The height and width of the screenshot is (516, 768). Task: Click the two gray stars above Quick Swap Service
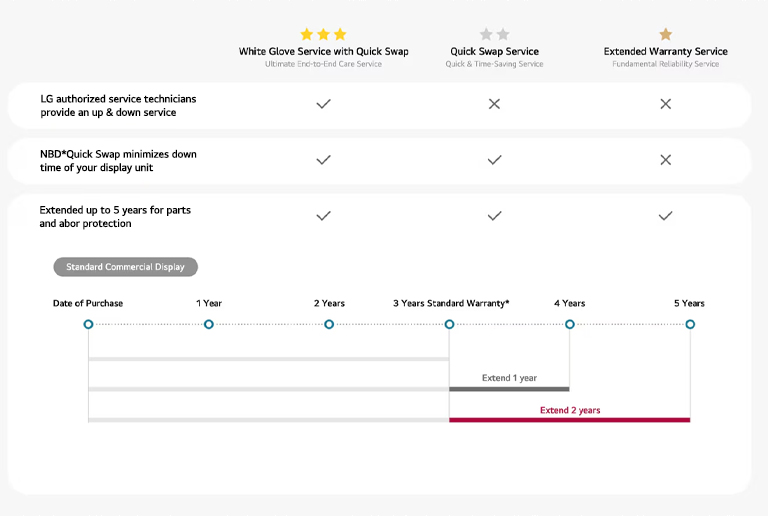click(494, 34)
